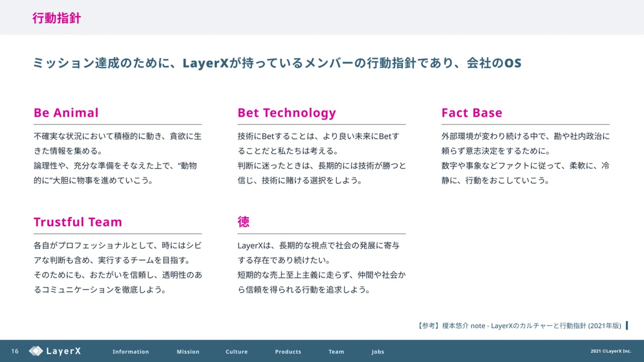The image size is (644, 362).
Task: Open the Information footer tab
Action: (130, 352)
